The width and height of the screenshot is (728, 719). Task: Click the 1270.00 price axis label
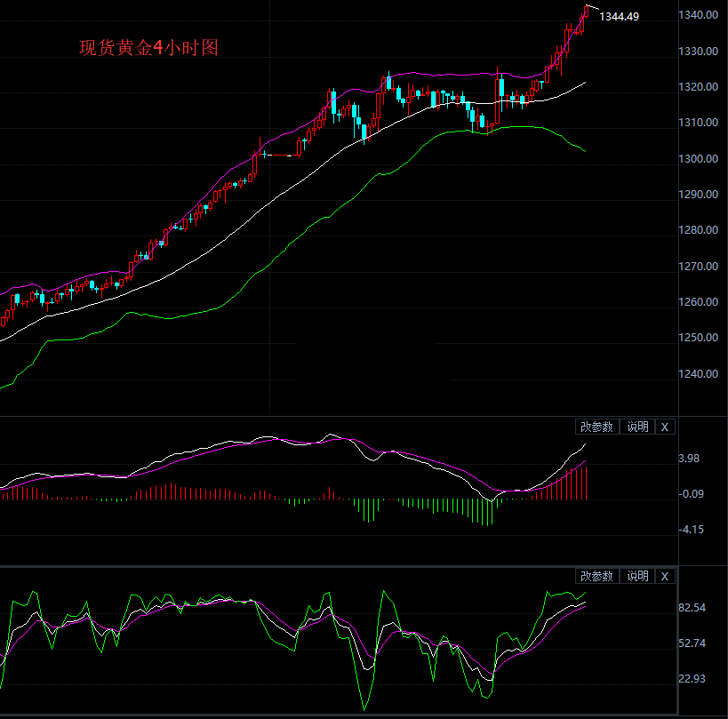(699, 267)
